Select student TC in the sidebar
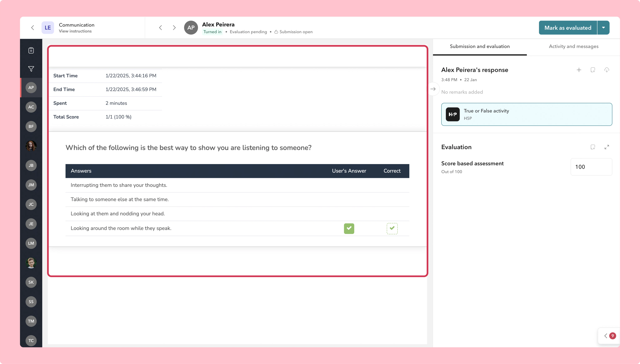The height and width of the screenshot is (364, 640). 31,341
